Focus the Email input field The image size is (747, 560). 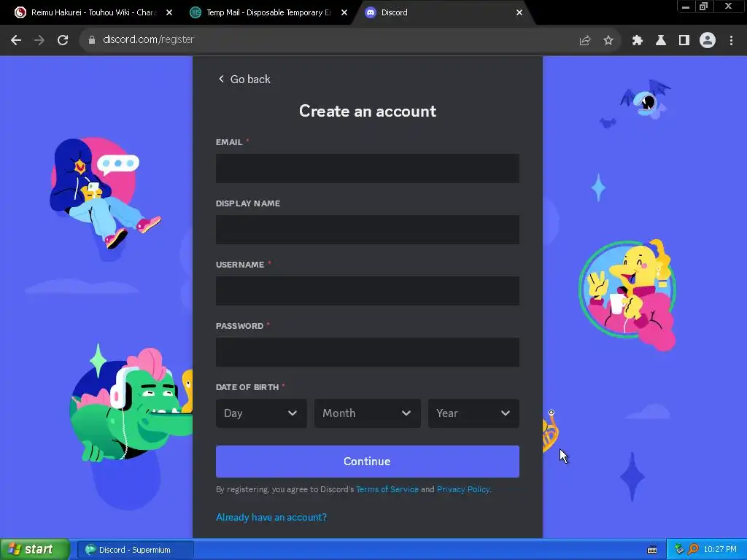coord(368,168)
